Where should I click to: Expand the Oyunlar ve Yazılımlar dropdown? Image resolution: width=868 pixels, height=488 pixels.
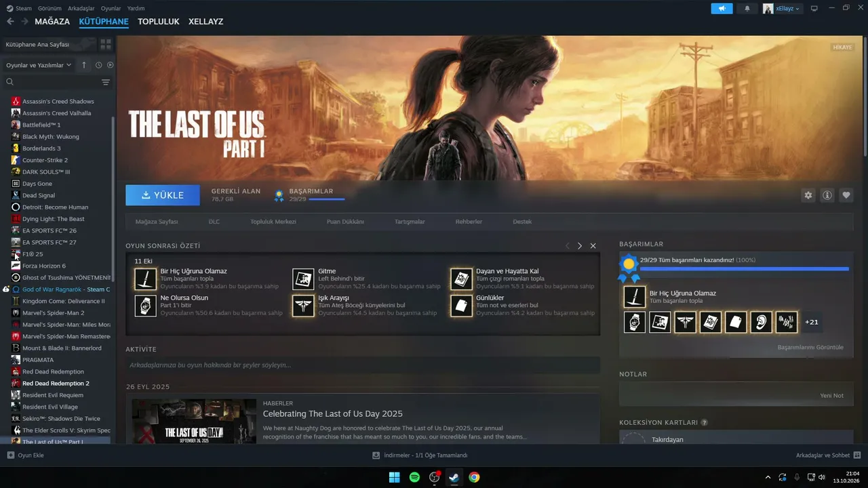(39, 65)
